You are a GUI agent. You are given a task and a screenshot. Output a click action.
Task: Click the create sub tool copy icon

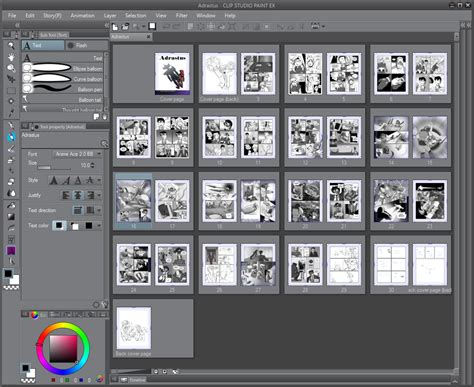[96, 116]
